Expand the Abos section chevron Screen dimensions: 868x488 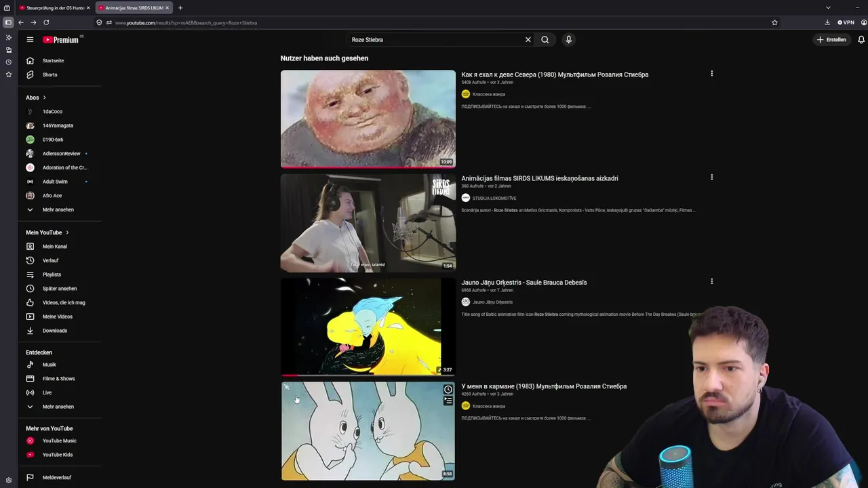(x=45, y=98)
